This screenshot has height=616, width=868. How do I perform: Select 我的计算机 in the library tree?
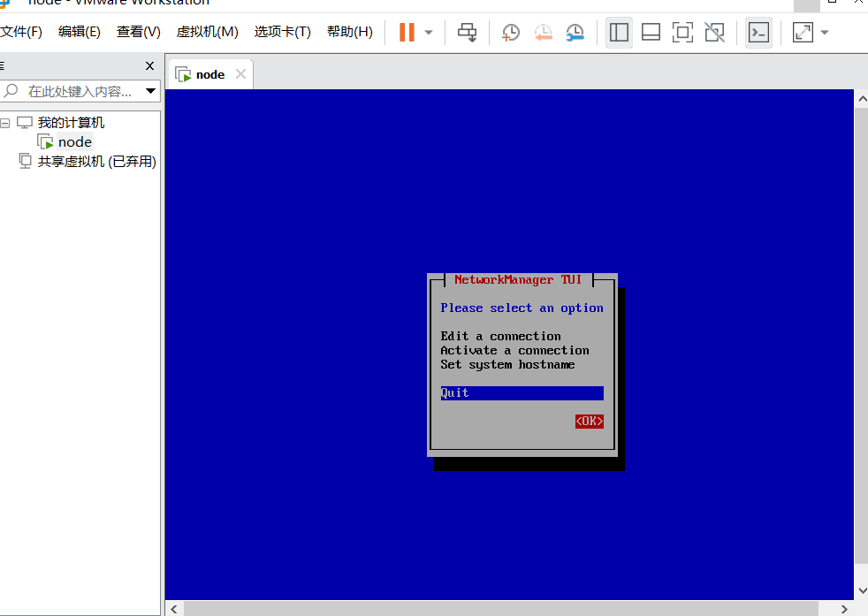(71, 122)
